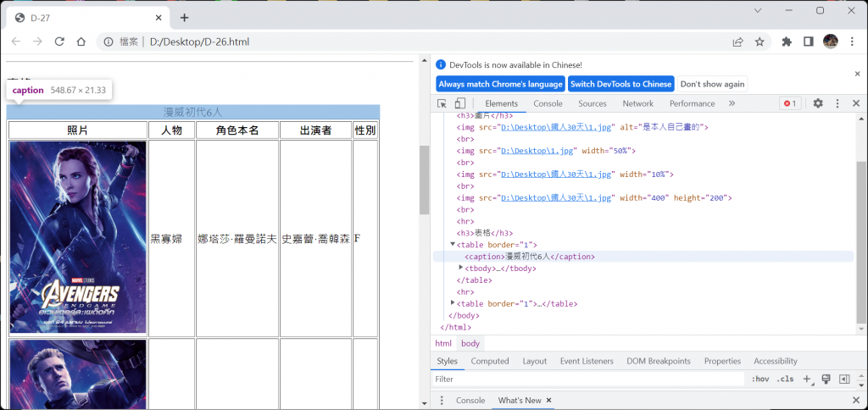The image size is (868, 410).
Task: Toggle the Chrome side panel
Action: click(808, 42)
